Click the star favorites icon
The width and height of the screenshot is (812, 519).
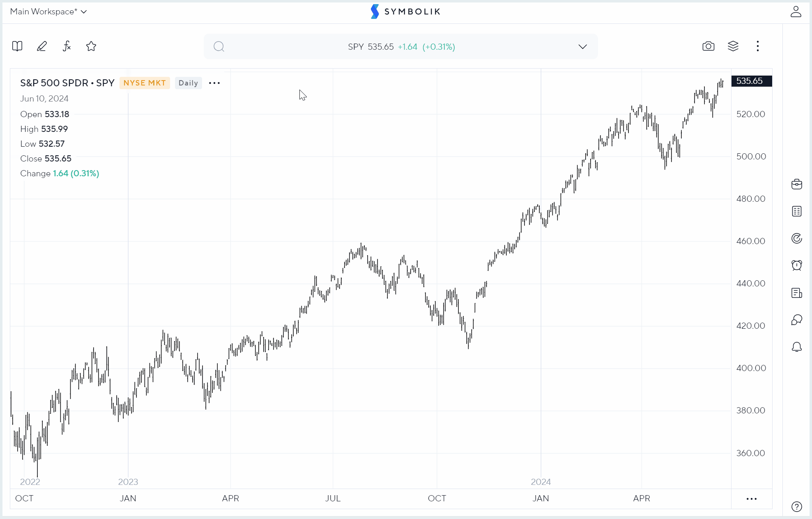click(x=91, y=46)
